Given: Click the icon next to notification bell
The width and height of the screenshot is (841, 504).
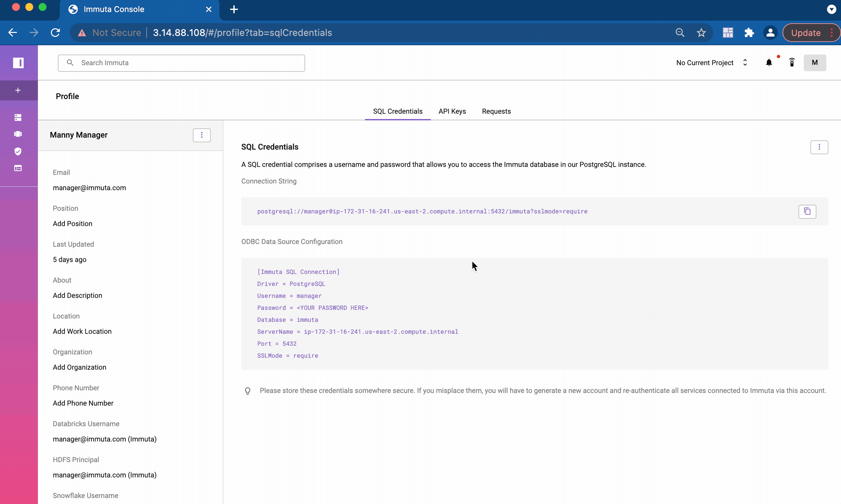Looking at the screenshot, I should tap(792, 63).
